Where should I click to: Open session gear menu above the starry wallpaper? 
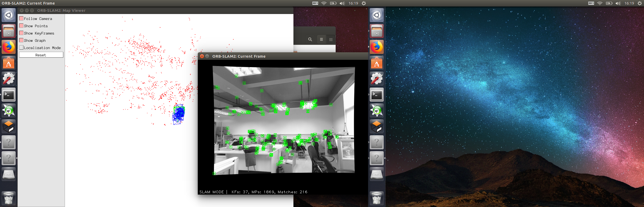(x=640, y=3)
